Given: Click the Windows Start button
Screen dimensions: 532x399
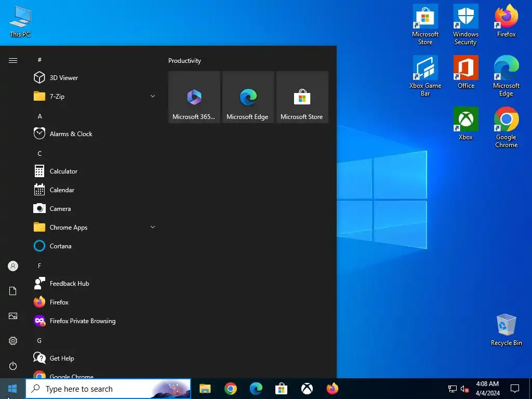Looking at the screenshot, I should click(12, 389).
